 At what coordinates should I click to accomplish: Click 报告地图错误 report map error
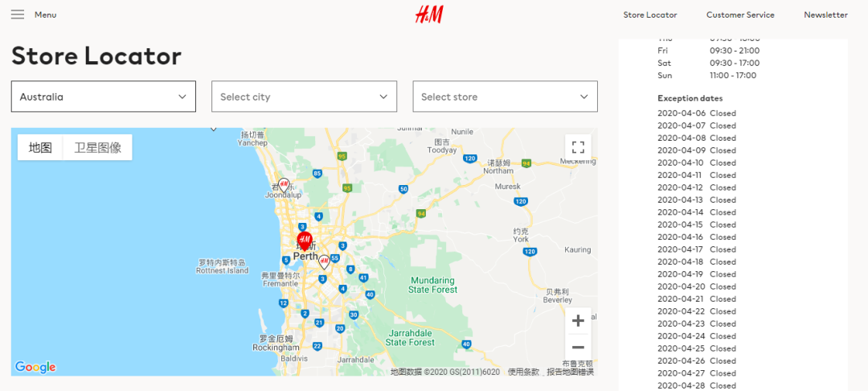pyautogui.click(x=570, y=372)
